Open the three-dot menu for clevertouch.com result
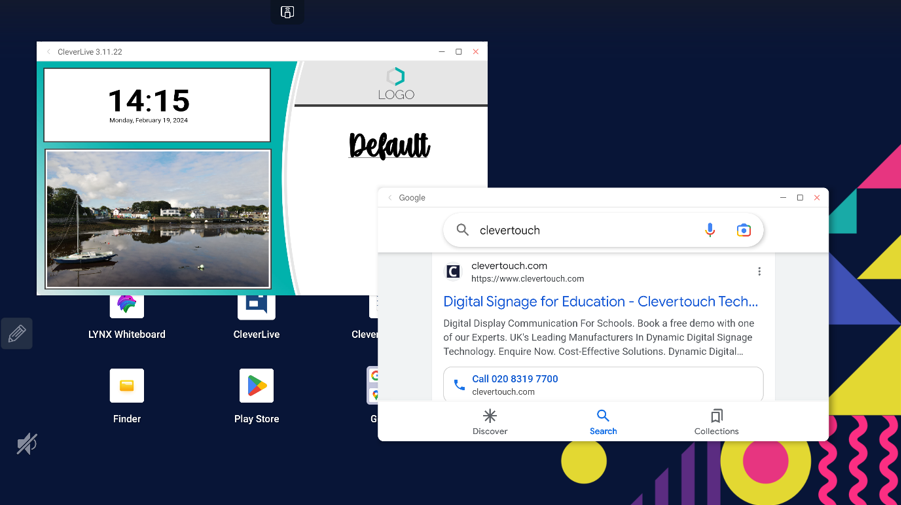901x505 pixels. [759, 272]
